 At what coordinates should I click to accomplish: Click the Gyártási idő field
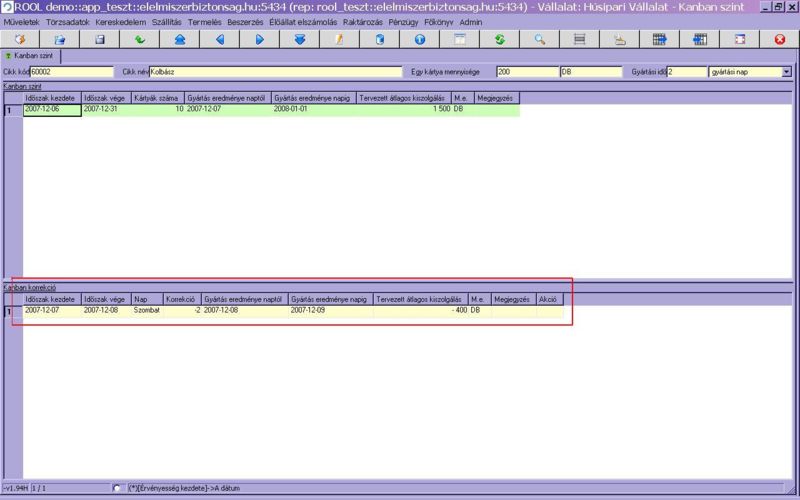(687, 72)
